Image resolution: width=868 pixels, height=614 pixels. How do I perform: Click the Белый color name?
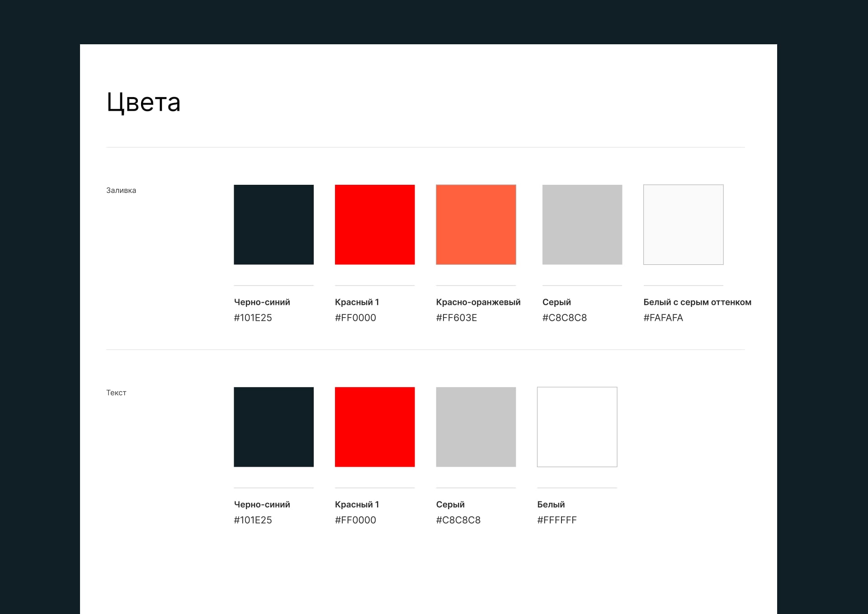pos(551,505)
